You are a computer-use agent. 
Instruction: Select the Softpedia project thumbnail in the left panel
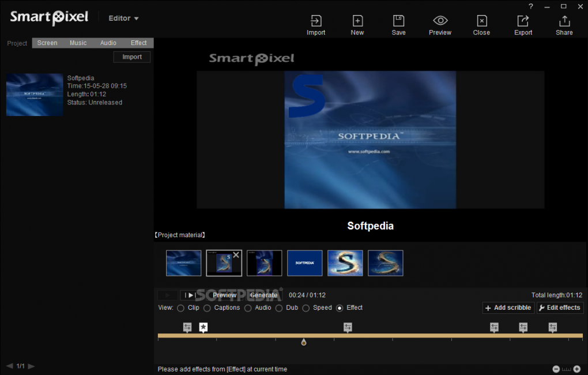point(35,95)
